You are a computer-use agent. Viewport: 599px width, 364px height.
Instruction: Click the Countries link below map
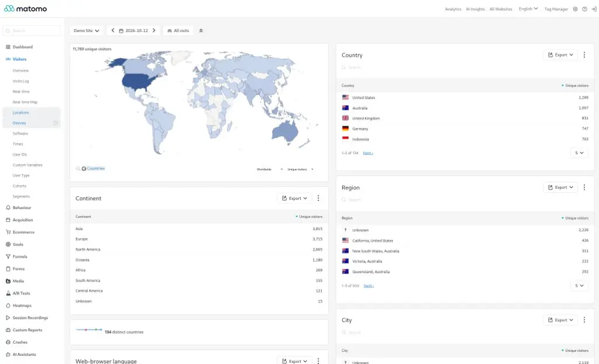coord(95,168)
